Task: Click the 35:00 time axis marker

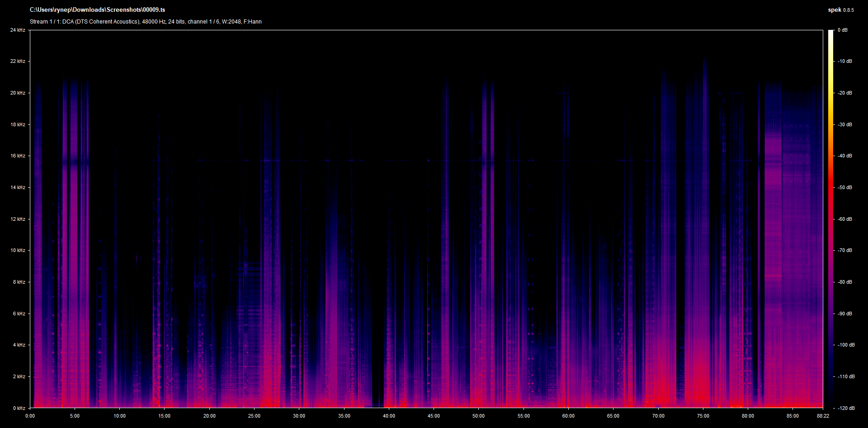Action: [344, 416]
